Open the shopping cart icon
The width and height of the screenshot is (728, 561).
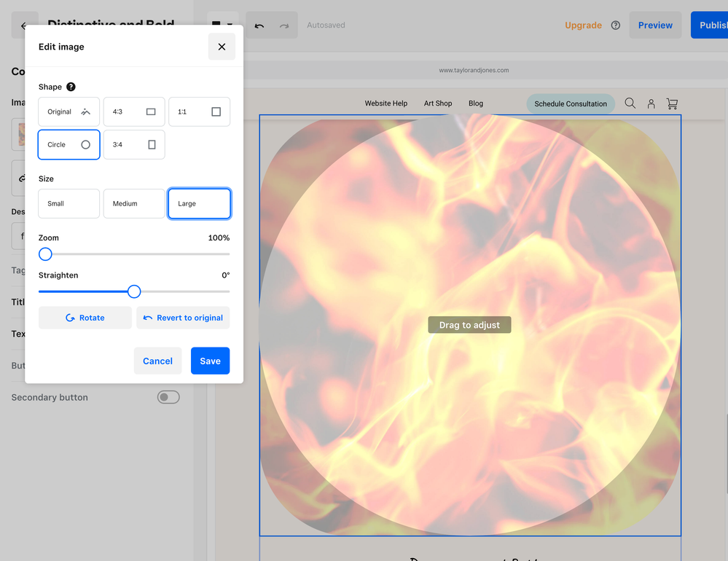672,103
